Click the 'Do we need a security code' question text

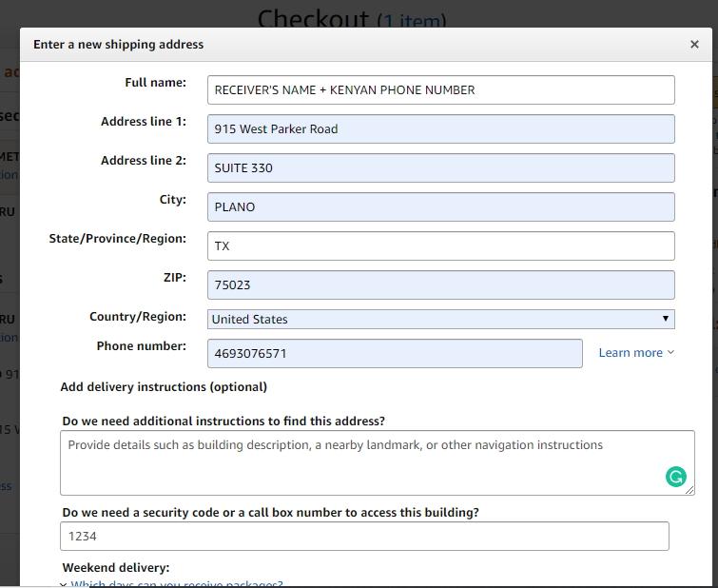click(x=271, y=513)
